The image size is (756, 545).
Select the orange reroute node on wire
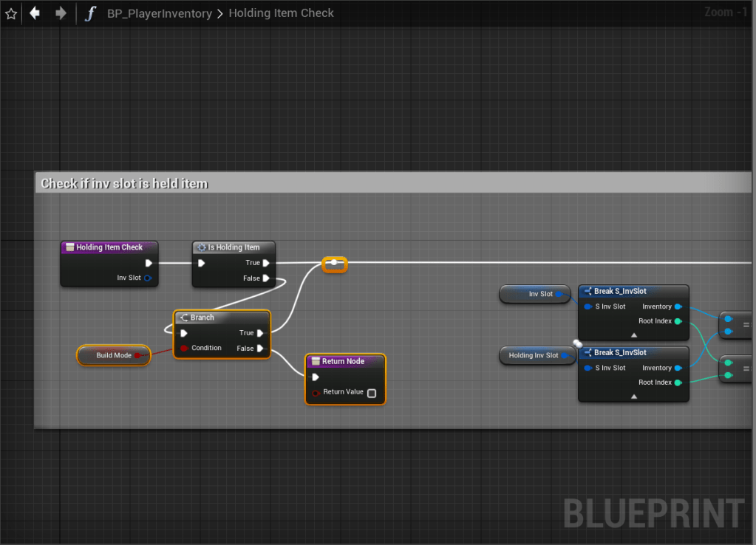(335, 264)
